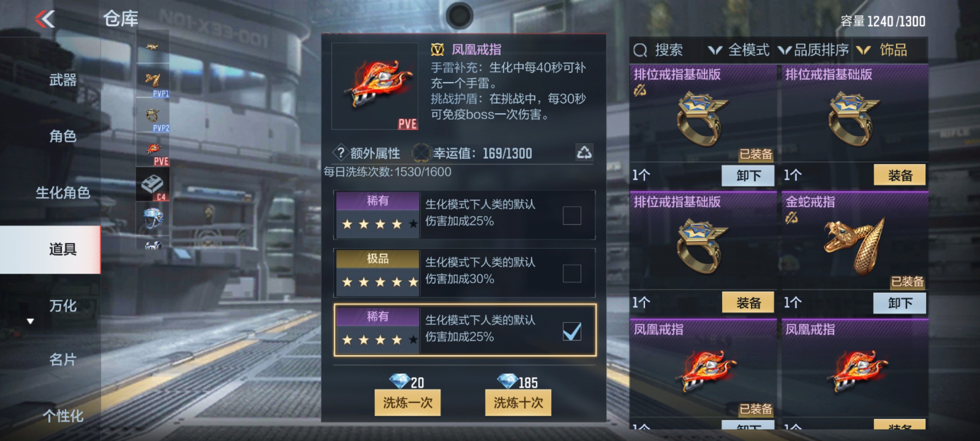Select the helmet slot icon
The image size is (980, 441).
click(153, 218)
